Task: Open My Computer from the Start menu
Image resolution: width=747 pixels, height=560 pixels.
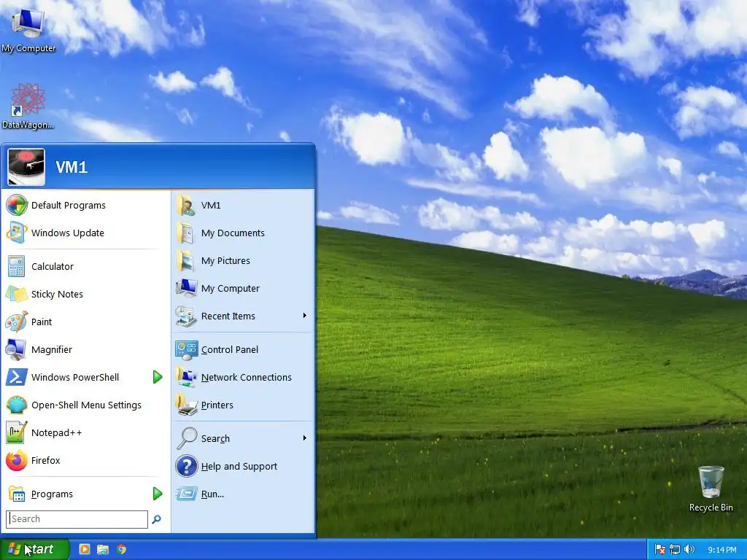Action: tap(242, 288)
